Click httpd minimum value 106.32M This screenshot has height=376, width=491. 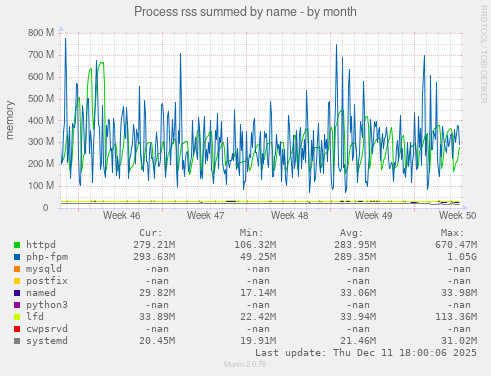coord(255,245)
